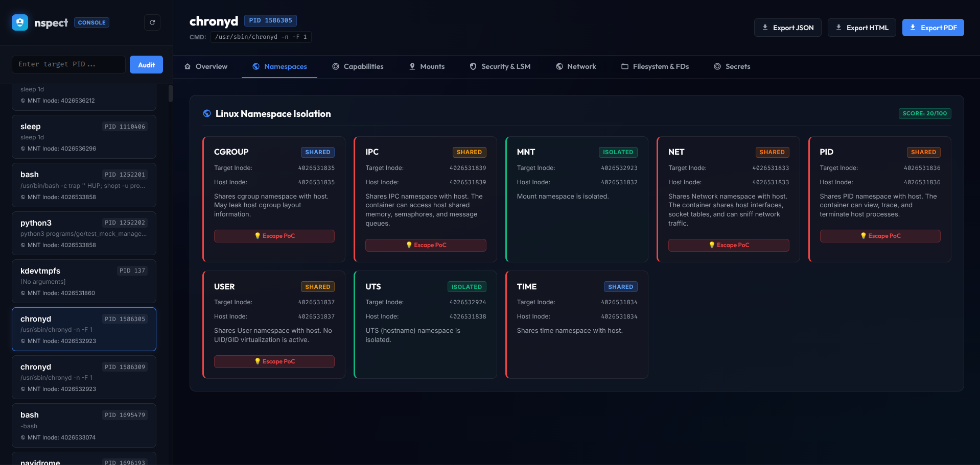Click the download icon on Export HTML
This screenshot has height=465, width=980.
(838, 28)
